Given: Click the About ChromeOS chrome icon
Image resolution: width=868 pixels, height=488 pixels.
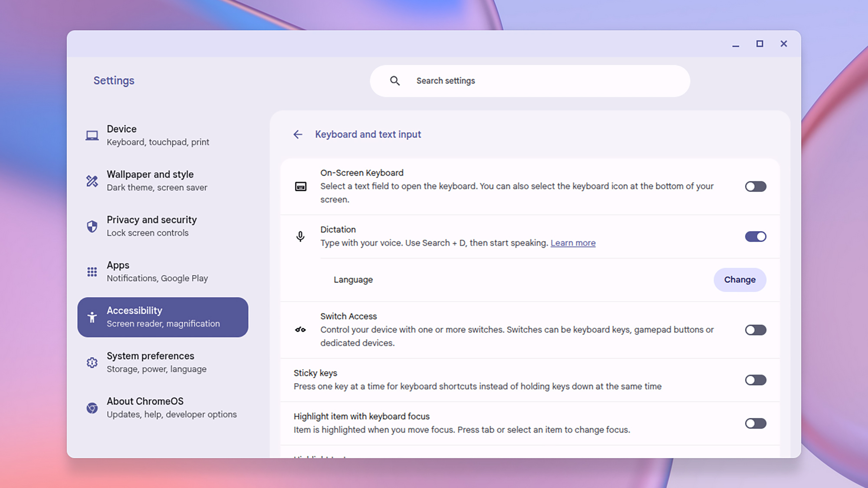Looking at the screenshot, I should pos(92,408).
